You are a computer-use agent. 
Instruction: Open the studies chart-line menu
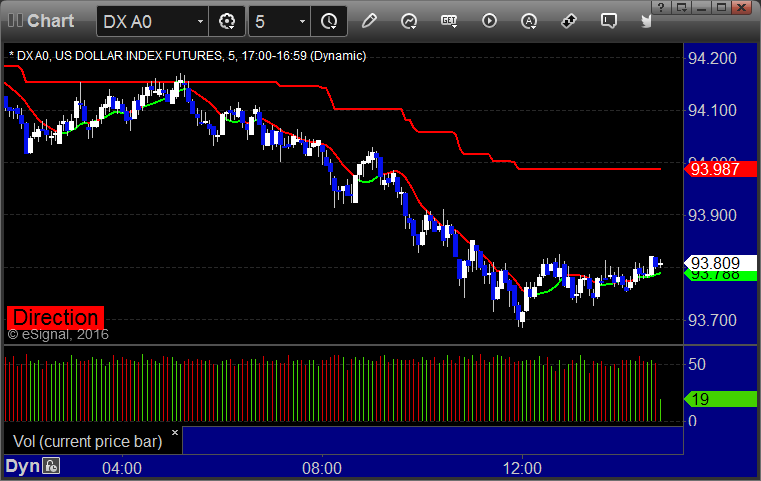click(409, 21)
